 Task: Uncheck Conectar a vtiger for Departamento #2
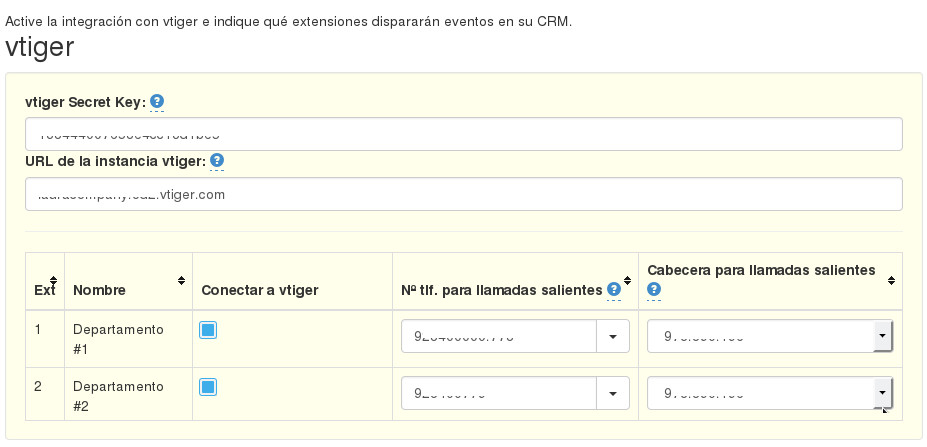point(208,386)
